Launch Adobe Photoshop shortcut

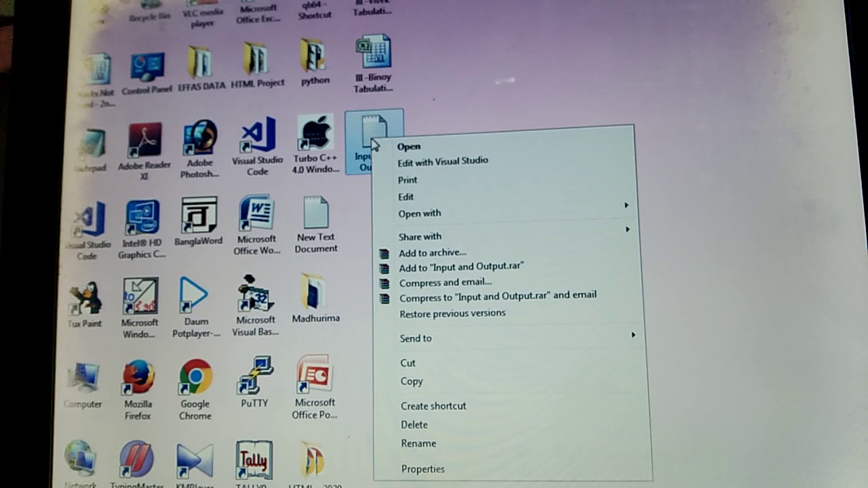[200, 149]
